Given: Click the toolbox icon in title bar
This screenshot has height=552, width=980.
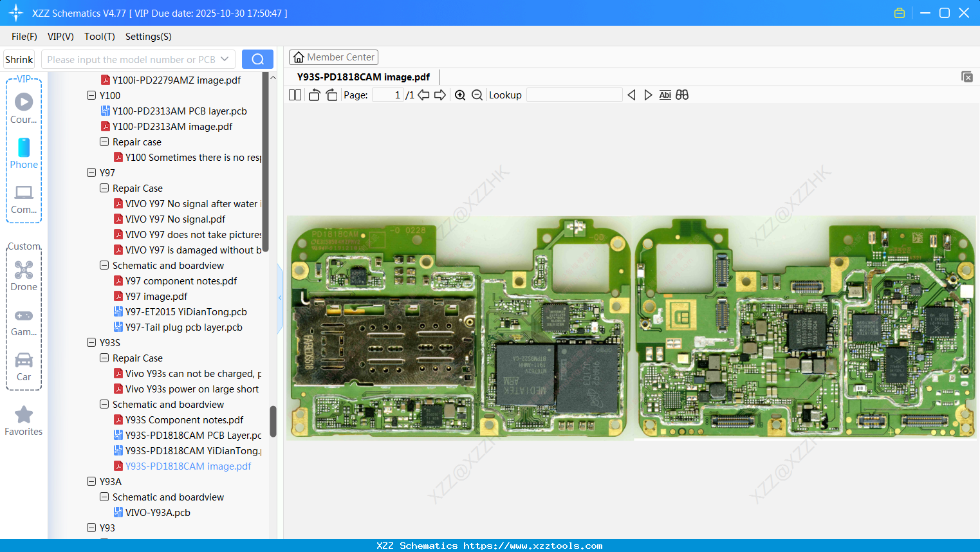Looking at the screenshot, I should tap(900, 13).
